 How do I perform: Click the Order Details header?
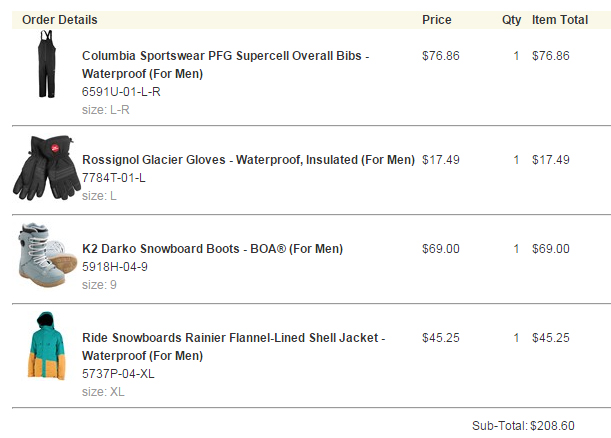tap(60, 20)
